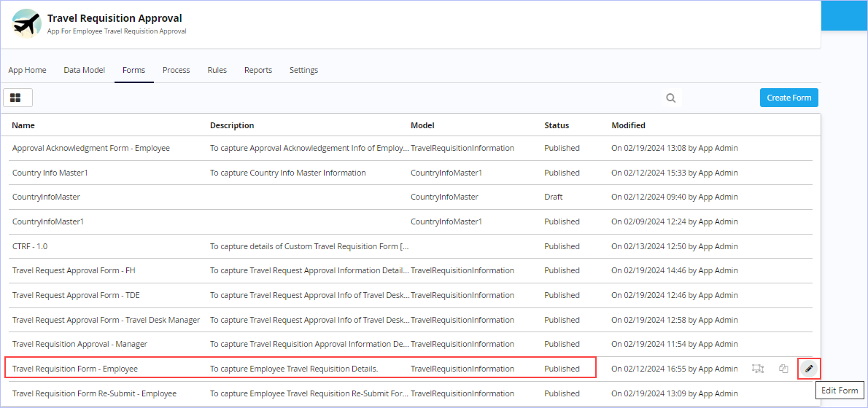The height and width of the screenshot is (408, 868).
Task: Click the copy form icon for Travel Requisition Form - Employee
Action: click(x=783, y=369)
